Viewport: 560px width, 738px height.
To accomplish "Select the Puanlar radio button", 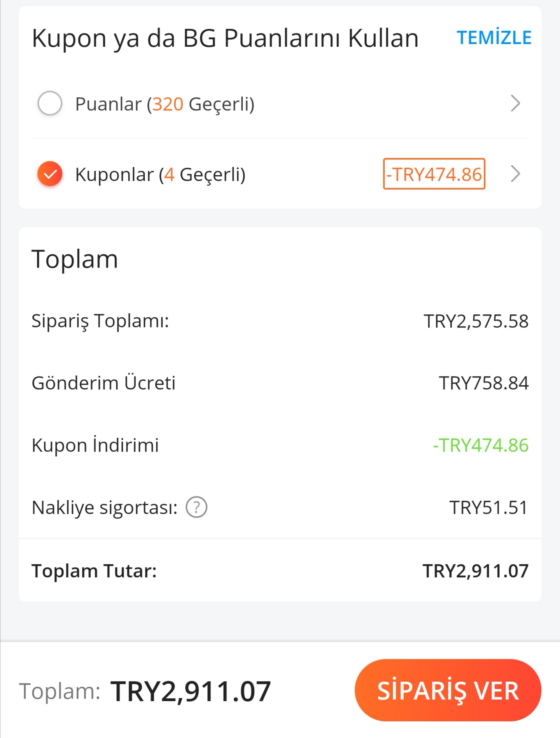I will [50, 103].
